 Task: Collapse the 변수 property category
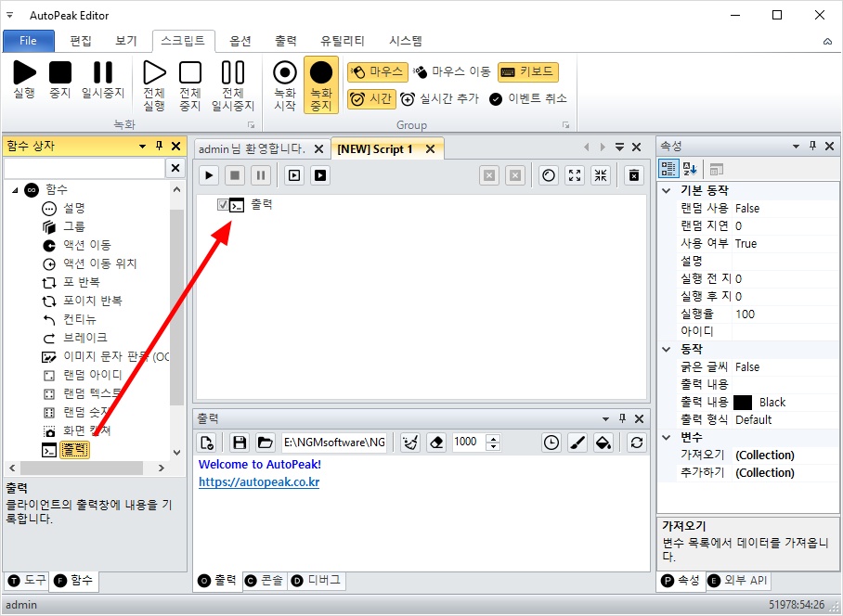[x=667, y=438]
